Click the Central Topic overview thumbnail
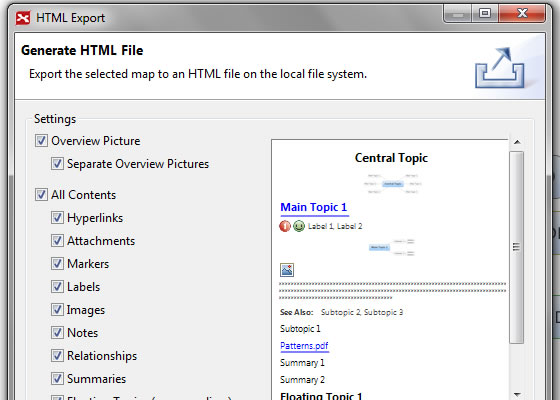Image resolution: width=560 pixels, height=400 pixels. pos(392,184)
